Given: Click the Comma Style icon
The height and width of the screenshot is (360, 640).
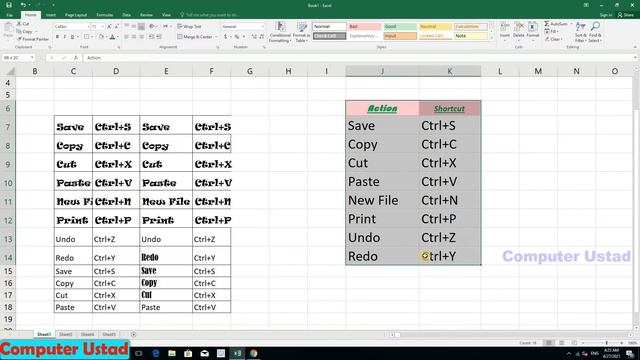Looking at the screenshot, I should (244, 37).
